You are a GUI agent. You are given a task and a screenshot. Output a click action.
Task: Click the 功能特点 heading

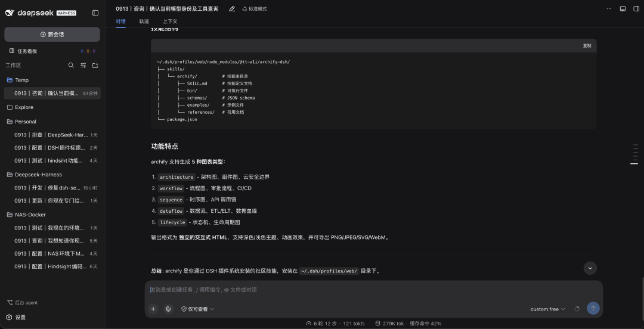165,146
